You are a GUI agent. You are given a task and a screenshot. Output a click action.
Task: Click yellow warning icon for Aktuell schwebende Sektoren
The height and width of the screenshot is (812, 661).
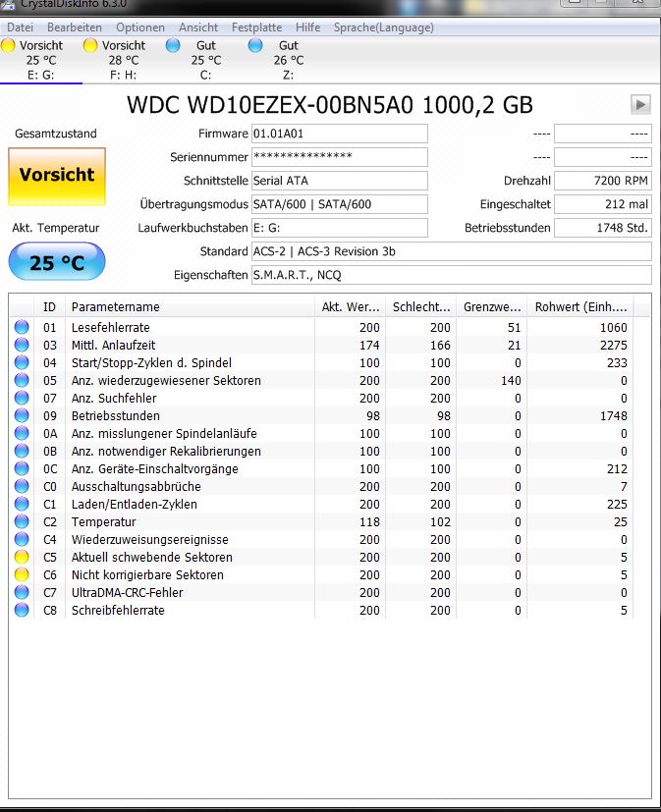22,557
